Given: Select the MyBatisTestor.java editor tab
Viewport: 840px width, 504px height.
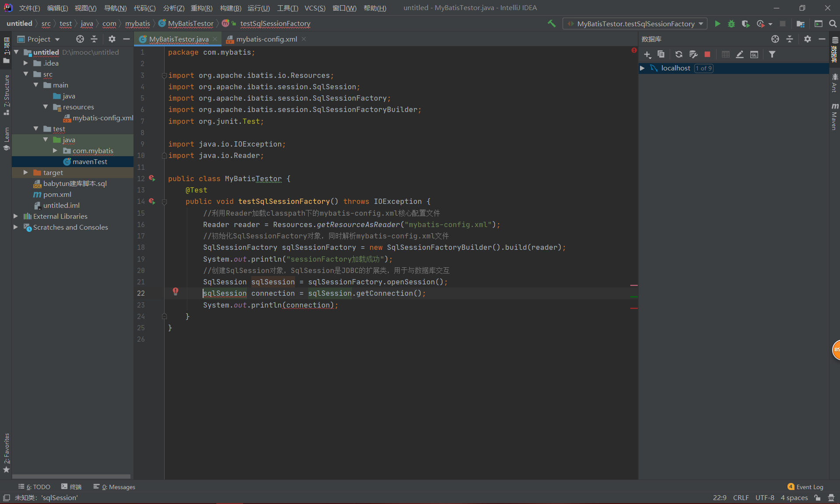Looking at the screenshot, I should point(178,39).
